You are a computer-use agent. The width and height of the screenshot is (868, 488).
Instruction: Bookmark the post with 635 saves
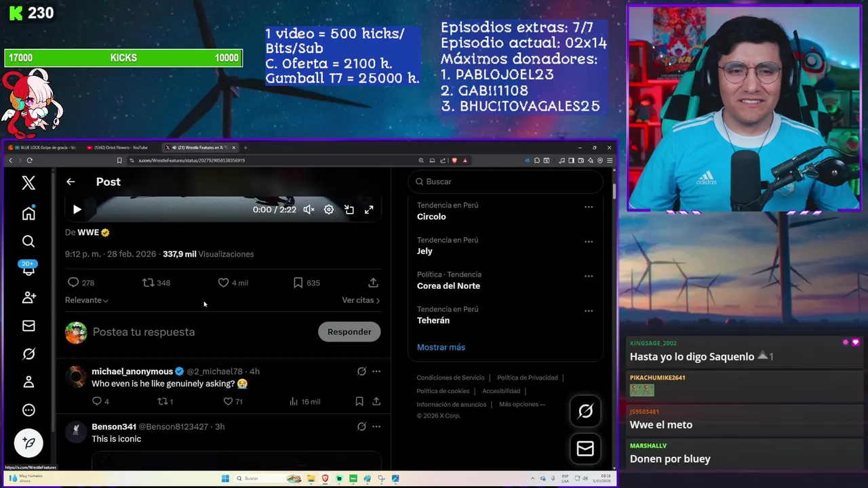298,283
